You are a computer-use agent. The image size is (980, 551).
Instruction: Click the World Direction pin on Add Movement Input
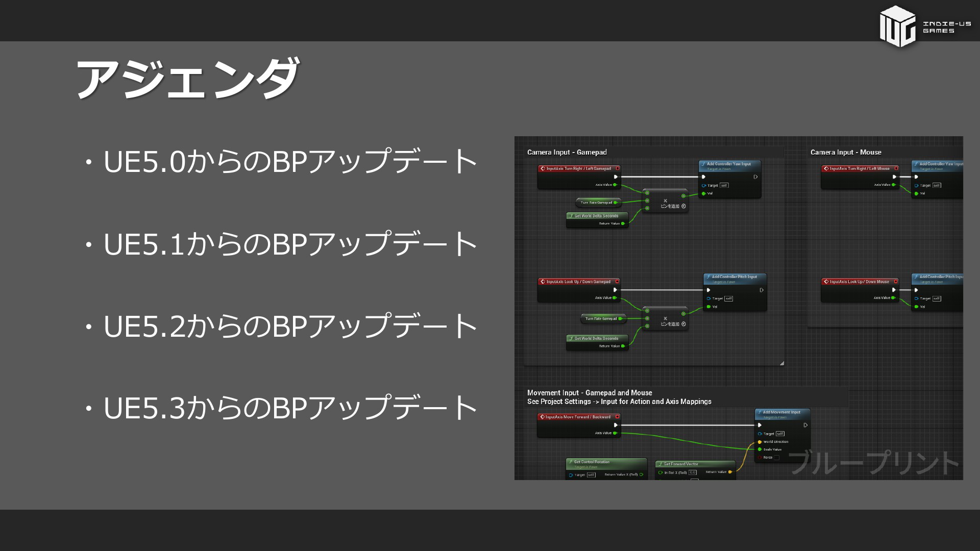tap(759, 442)
